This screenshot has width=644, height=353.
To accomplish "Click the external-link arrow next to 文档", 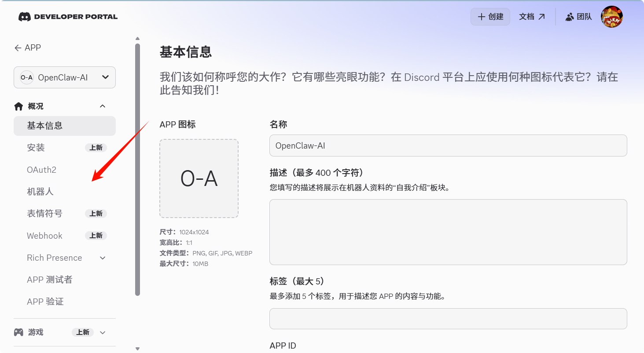I will [x=542, y=17].
